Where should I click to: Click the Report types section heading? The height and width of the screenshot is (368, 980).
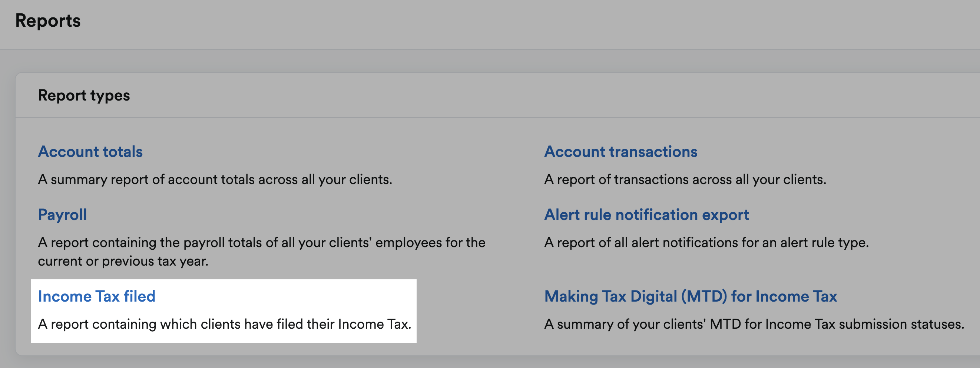(84, 95)
